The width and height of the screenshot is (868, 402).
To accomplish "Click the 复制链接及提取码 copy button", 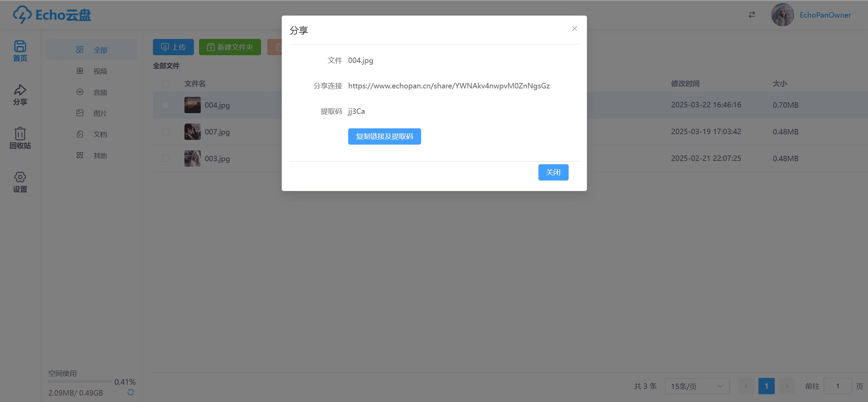I will [x=384, y=136].
